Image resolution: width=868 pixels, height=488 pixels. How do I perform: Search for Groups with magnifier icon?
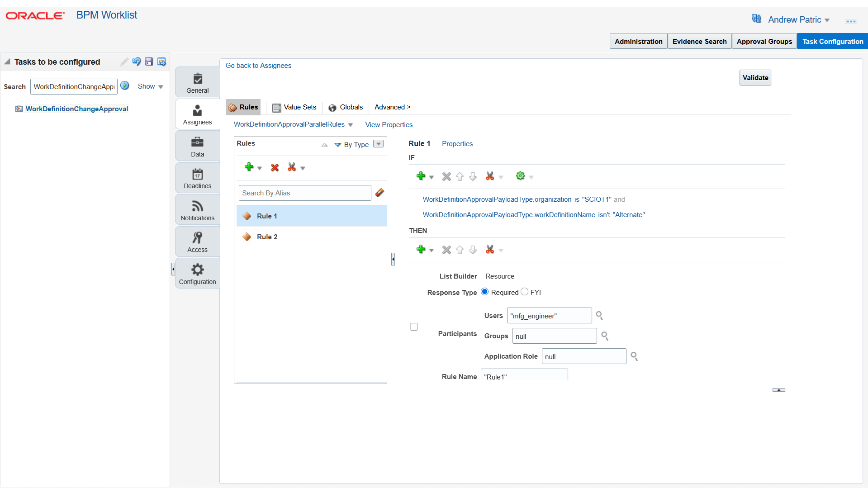(x=604, y=336)
